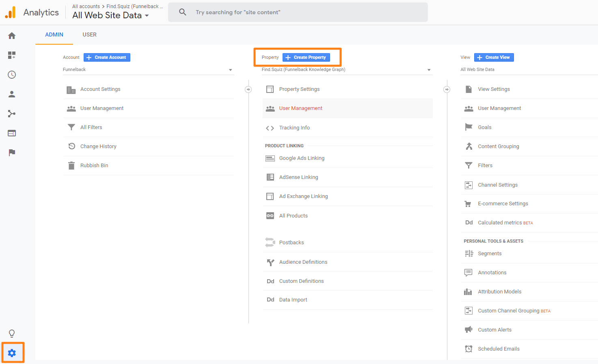Click the Create Property button
This screenshot has width=598, height=364.
pos(306,58)
